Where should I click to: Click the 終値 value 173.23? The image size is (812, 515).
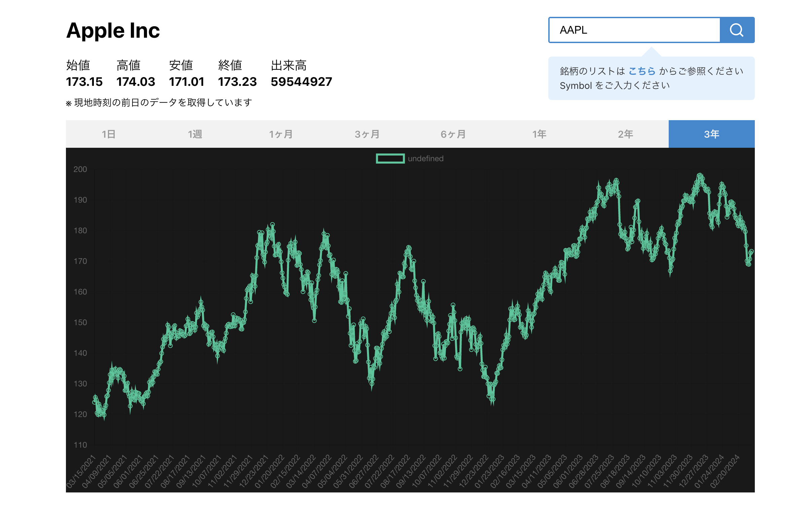tap(237, 82)
